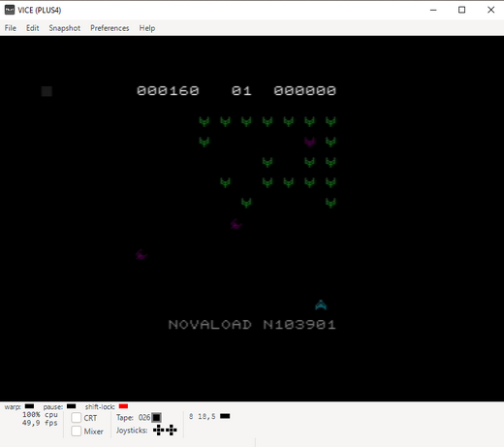The width and height of the screenshot is (504, 447).
Task: Enable the CRT checkbox
Action: (77, 418)
